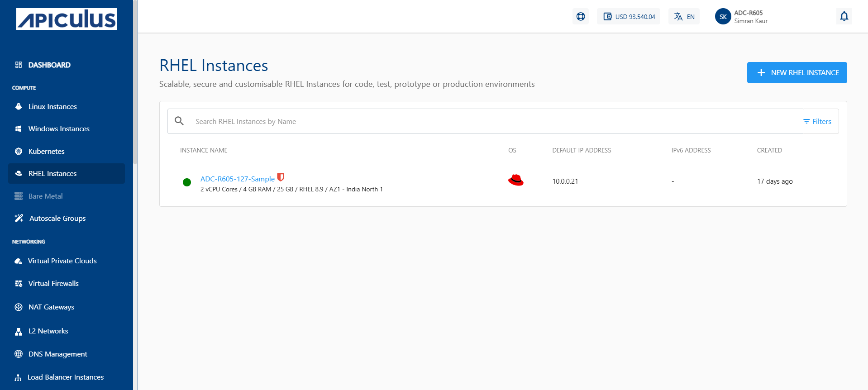Click the search magnifier icon
This screenshot has width=868, height=390.
(x=179, y=121)
